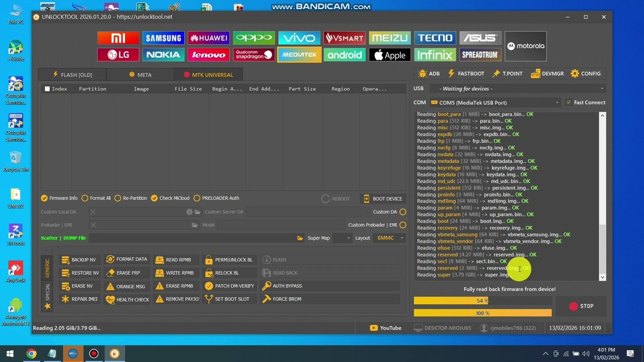Select the Motorola brand logo
Image resolution: width=644 pixels, height=362 pixels.
(525, 46)
